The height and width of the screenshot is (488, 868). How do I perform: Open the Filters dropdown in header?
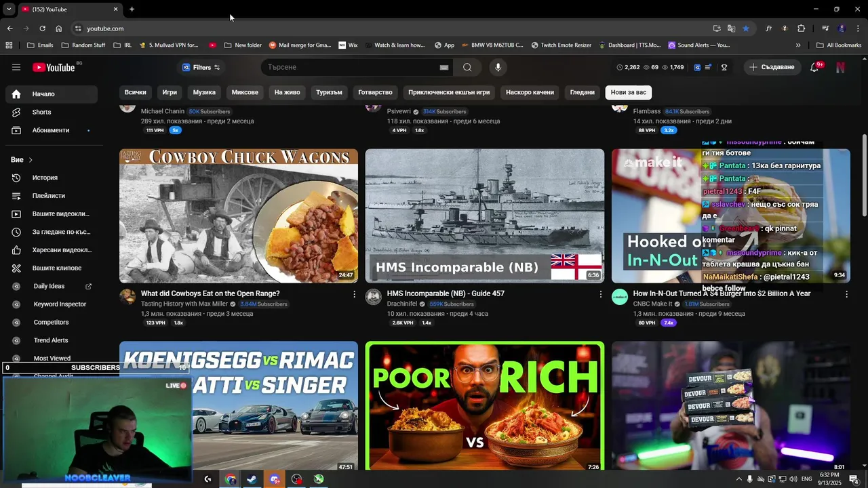point(201,67)
